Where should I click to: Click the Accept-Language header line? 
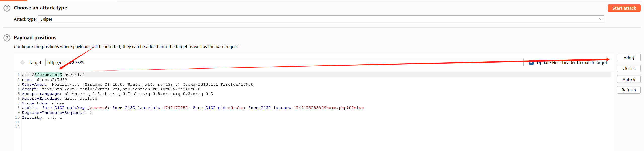[x=117, y=94]
